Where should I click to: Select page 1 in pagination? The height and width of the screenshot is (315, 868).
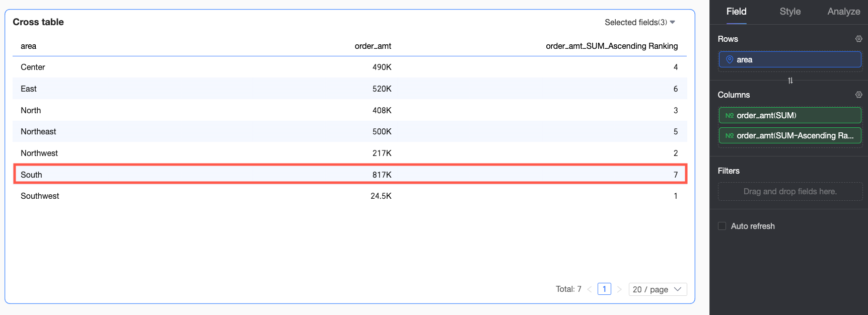pos(604,289)
